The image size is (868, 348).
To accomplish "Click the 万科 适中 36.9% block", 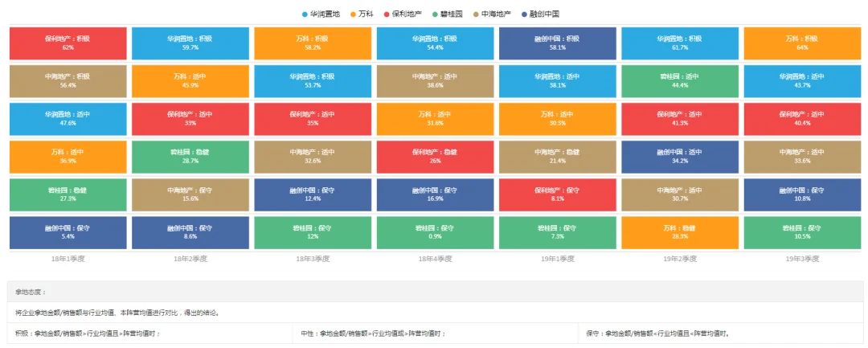I will click(x=68, y=157).
